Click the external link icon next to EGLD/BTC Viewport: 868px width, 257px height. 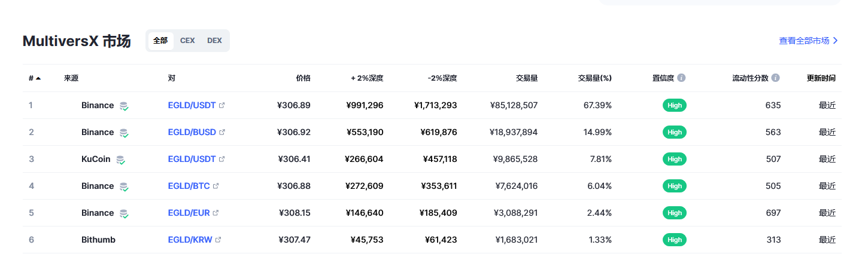tap(216, 186)
